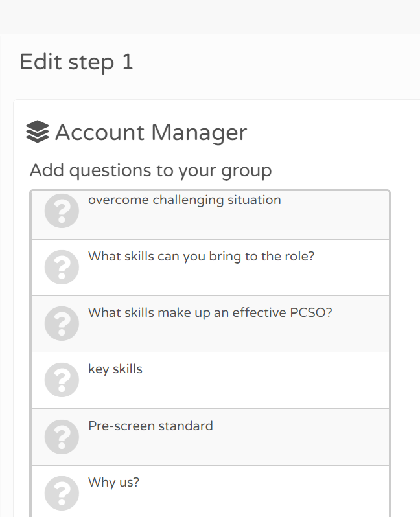The image size is (420, 517).
Task: Click 'Add questions to your group' heading
Action: pyautogui.click(x=151, y=171)
